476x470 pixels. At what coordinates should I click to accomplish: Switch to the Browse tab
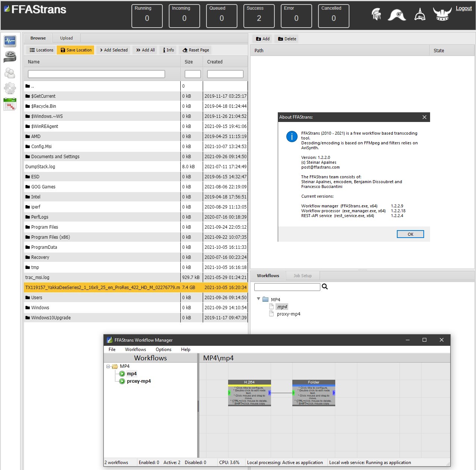click(x=38, y=38)
